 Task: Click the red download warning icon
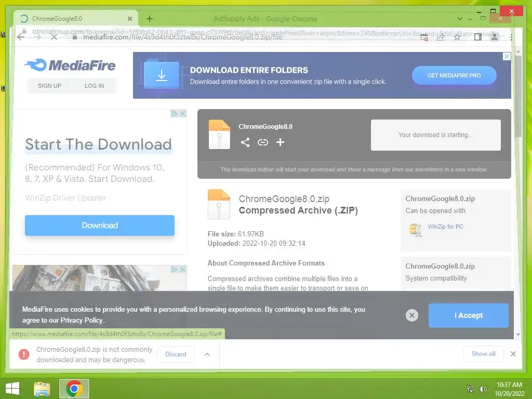24,354
